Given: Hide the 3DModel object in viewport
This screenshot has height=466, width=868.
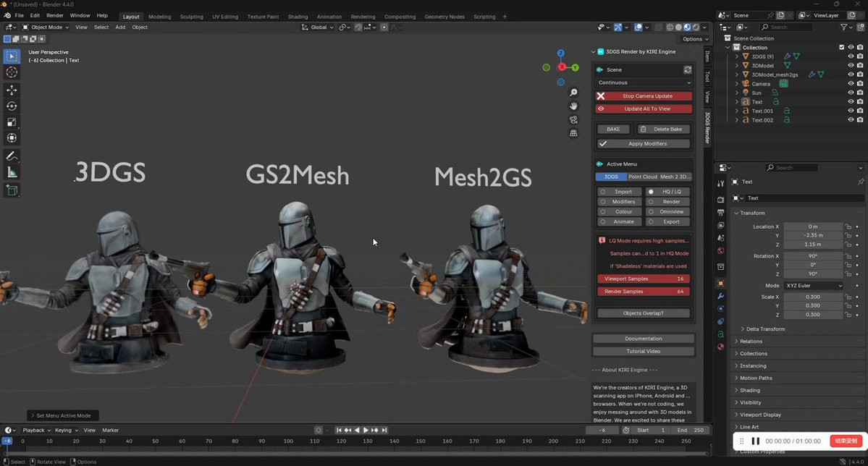Looking at the screenshot, I should [x=851, y=65].
